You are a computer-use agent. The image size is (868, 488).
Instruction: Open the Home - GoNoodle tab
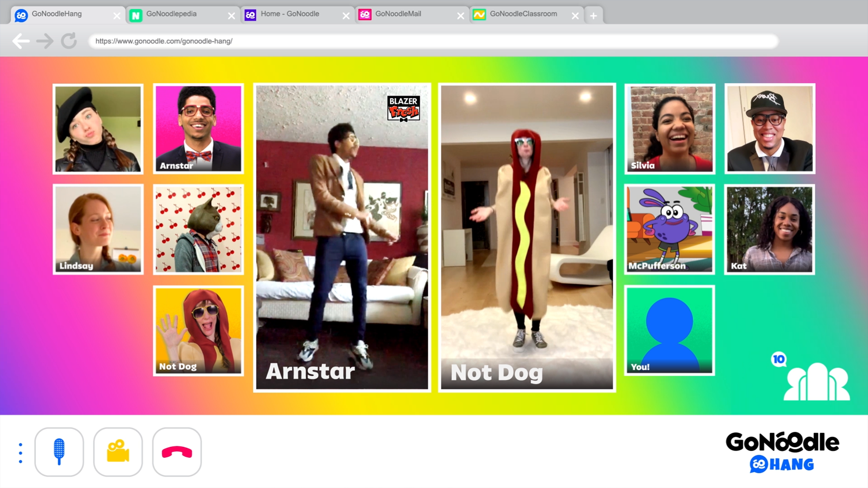pos(290,14)
